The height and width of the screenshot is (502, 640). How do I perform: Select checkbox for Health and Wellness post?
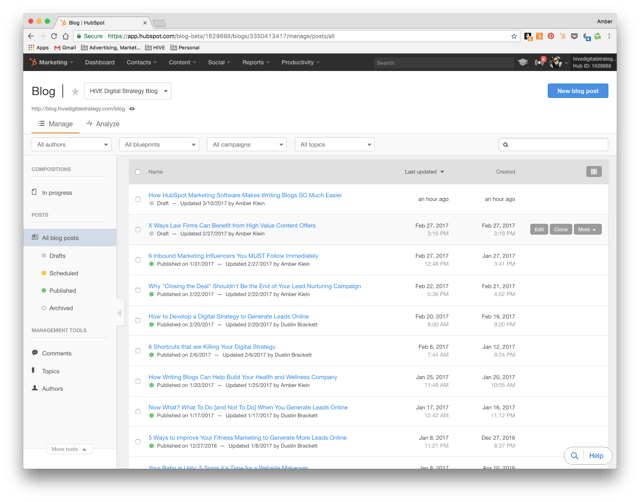[138, 381]
